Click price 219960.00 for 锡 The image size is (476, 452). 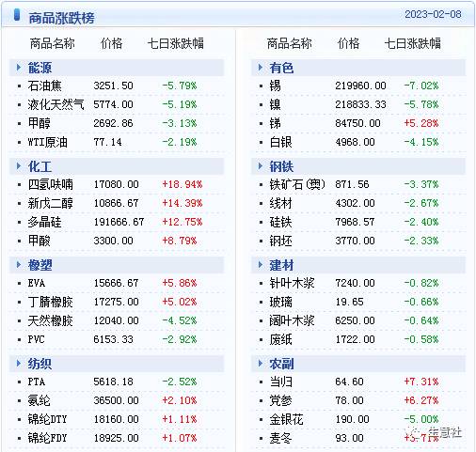click(360, 86)
